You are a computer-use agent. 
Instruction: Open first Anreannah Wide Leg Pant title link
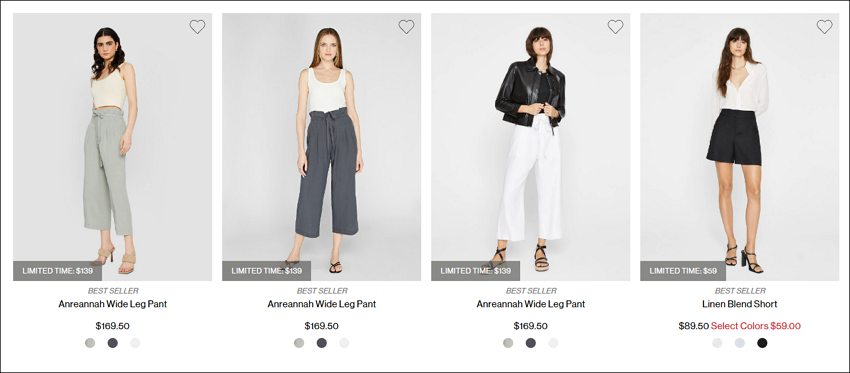[x=113, y=304]
